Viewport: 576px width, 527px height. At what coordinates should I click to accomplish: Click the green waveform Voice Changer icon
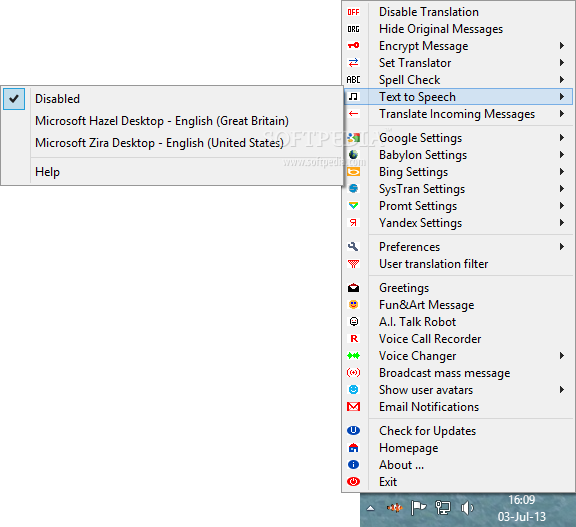353,355
